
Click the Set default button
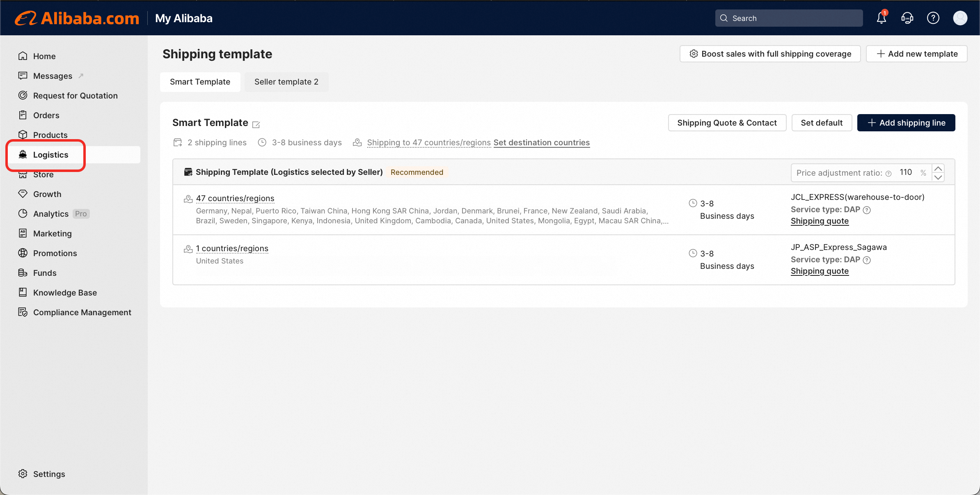point(822,123)
